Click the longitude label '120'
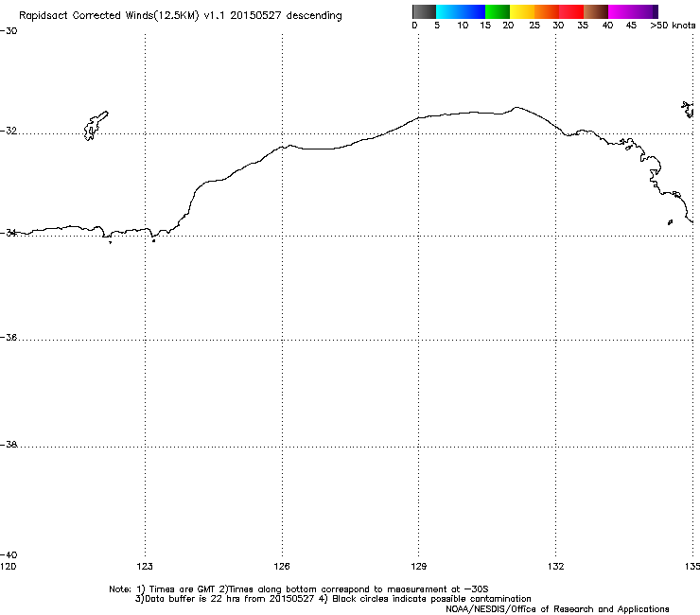This screenshot has height=615, width=700. tap(8, 567)
